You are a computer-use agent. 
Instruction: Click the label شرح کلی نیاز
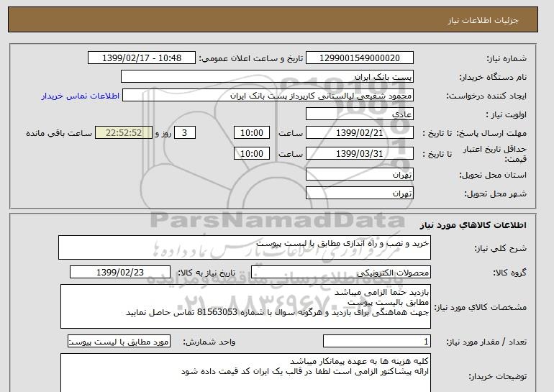pos(500,248)
